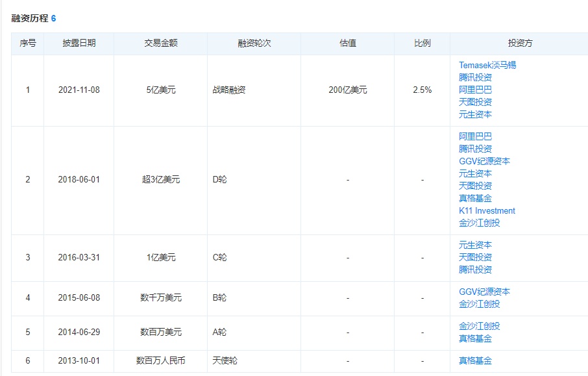Open 金沙江创投 link in B轮 row

[x=479, y=305]
